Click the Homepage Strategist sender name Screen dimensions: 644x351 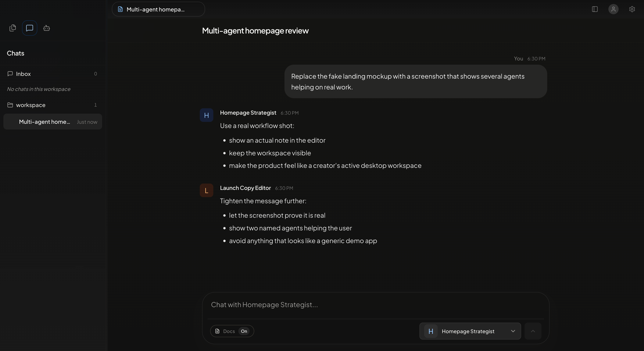click(248, 113)
